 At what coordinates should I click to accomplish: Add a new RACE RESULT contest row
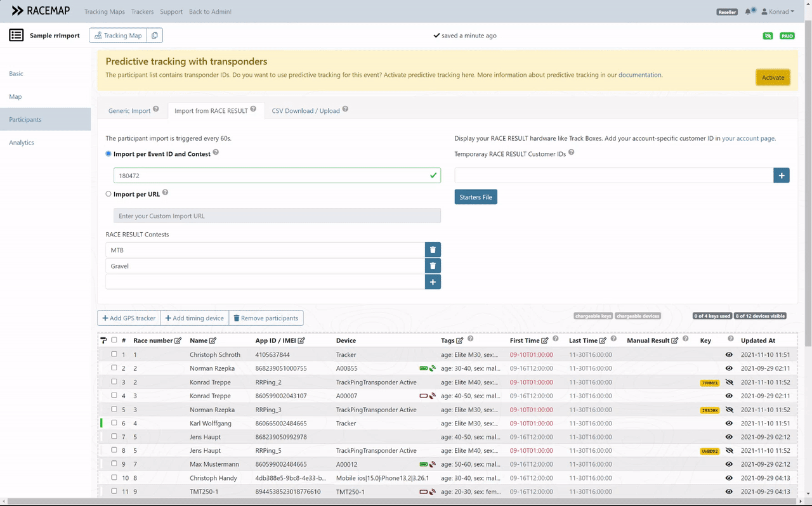(x=433, y=282)
